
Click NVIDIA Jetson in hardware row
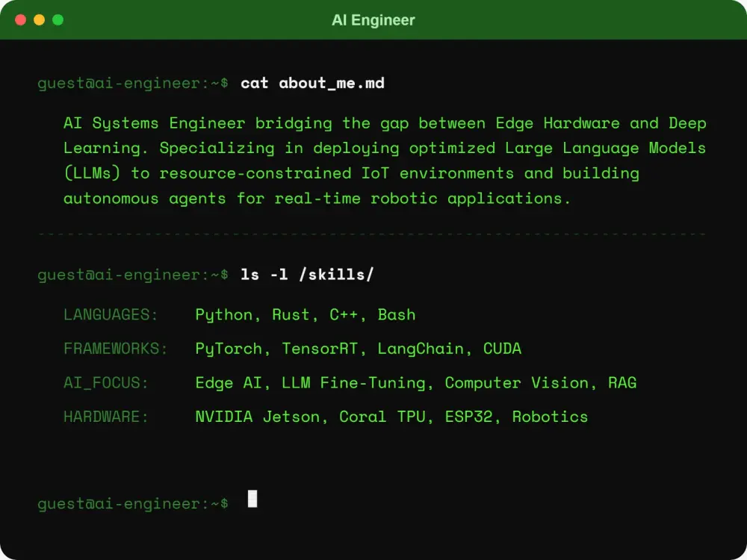pos(257,417)
